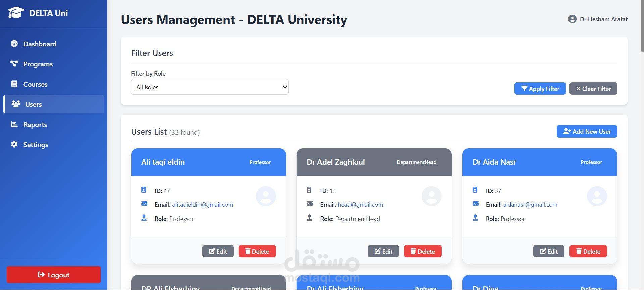The height and width of the screenshot is (290, 644).
Task: Click the "ID: 12" text
Action: coord(328,191)
